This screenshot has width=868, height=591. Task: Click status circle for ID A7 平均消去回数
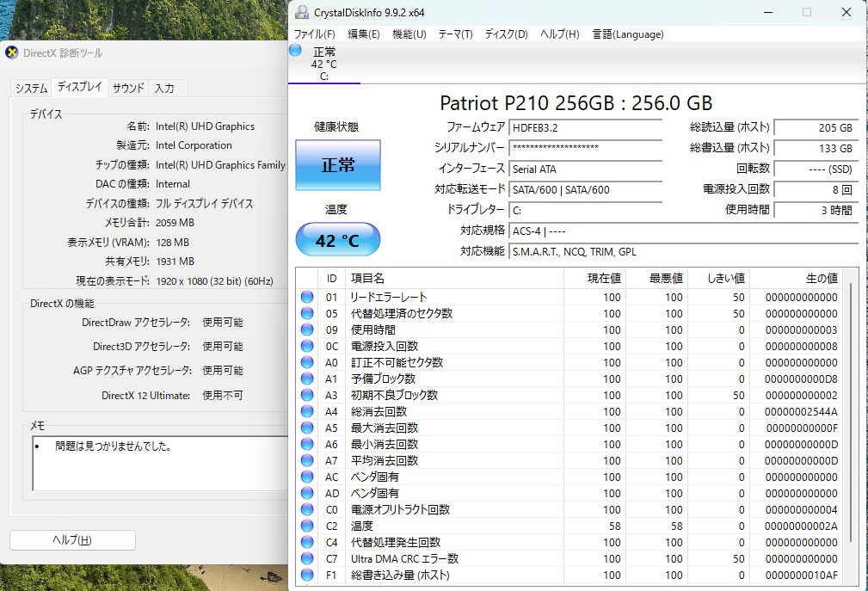click(x=307, y=460)
